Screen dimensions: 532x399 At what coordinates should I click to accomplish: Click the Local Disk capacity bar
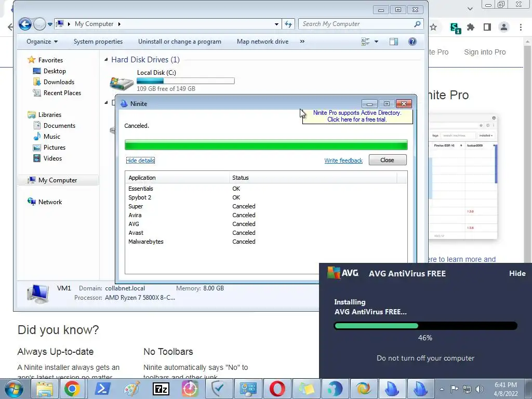185,81
